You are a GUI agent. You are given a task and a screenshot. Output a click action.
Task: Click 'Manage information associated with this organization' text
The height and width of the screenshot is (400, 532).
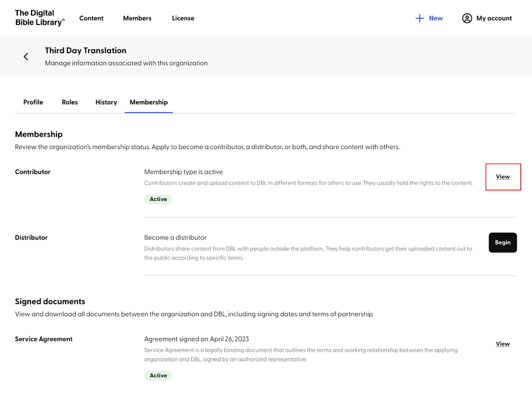126,63
